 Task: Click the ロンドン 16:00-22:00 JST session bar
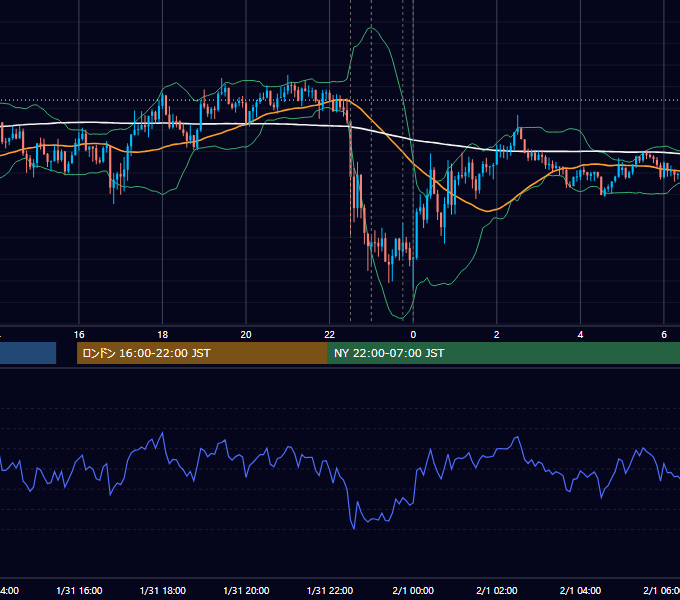tap(202, 353)
